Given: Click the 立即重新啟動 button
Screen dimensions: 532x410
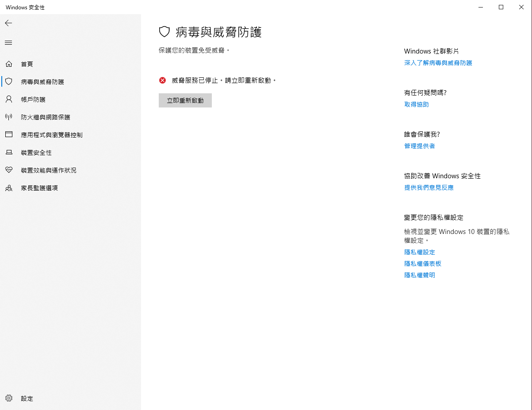Looking at the screenshot, I should point(185,100).
